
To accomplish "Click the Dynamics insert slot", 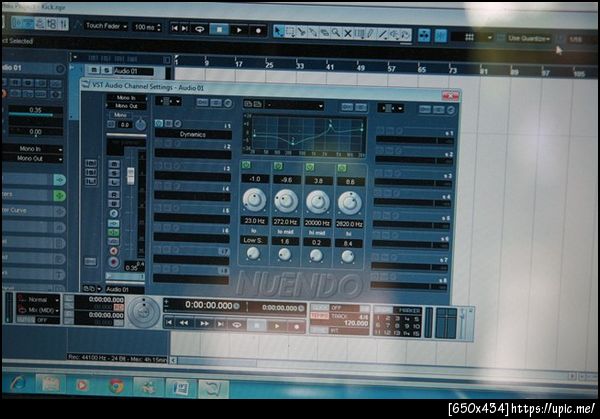I will (193, 134).
